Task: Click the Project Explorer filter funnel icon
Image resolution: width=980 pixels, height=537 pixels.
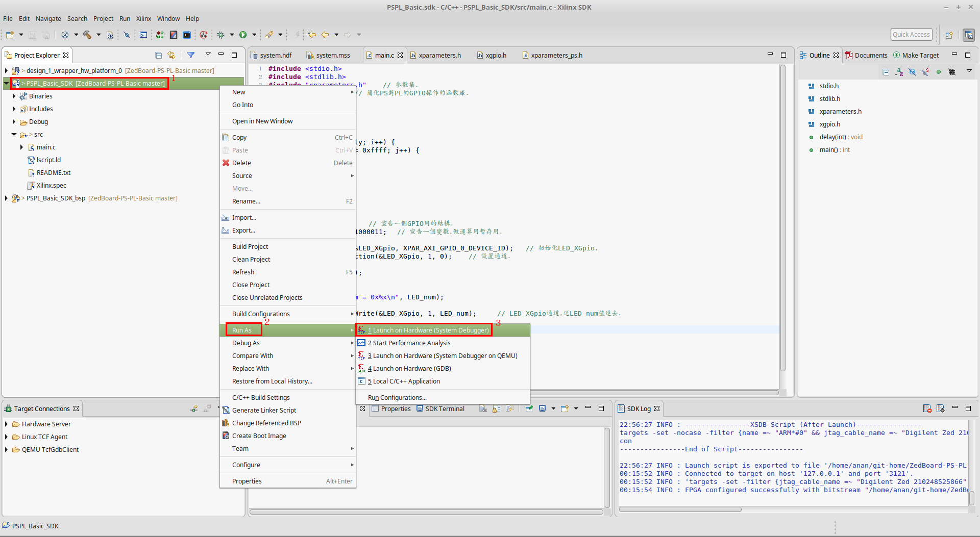Action: [x=191, y=55]
